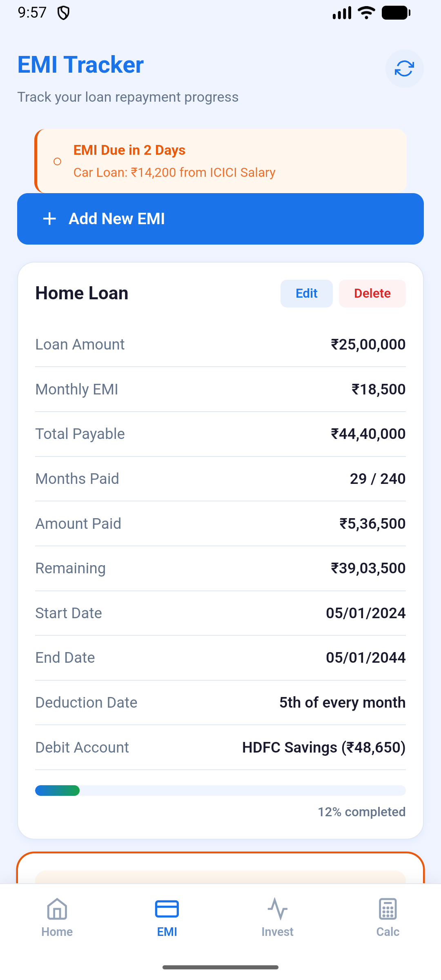The width and height of the screenshot is (441, 980).
Task: Tap the Months Paid 29 / 240 row
Action: coord(220,479)
